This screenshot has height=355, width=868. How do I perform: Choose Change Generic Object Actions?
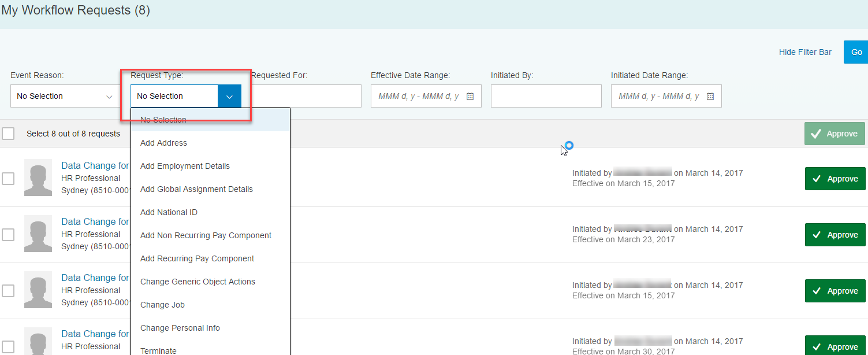tap(211, 282)
